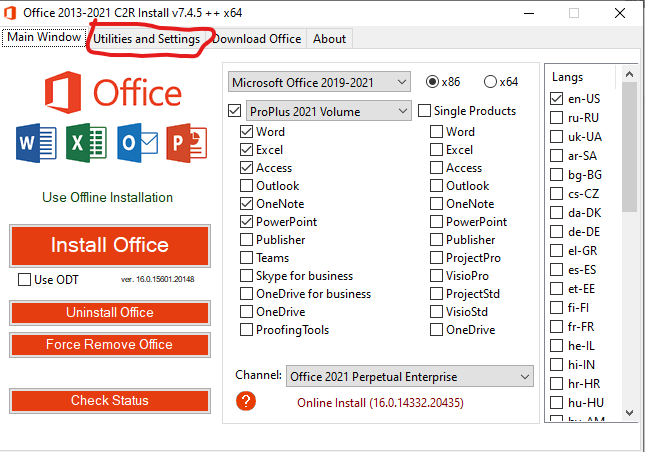Uncheck Access in the ProPlus list
Image resolution: width=645 pixels, height=452 pixels.
[x=246, y=168]
